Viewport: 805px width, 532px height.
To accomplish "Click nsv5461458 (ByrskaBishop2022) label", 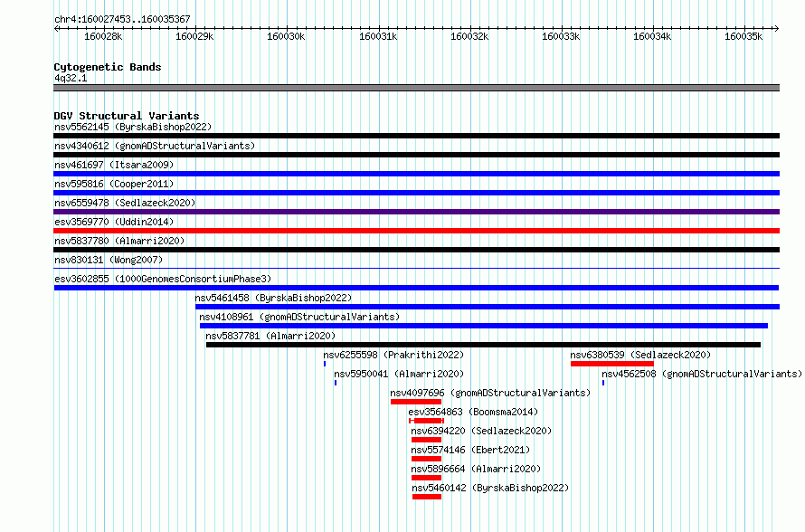I will (x=274, y=298).
